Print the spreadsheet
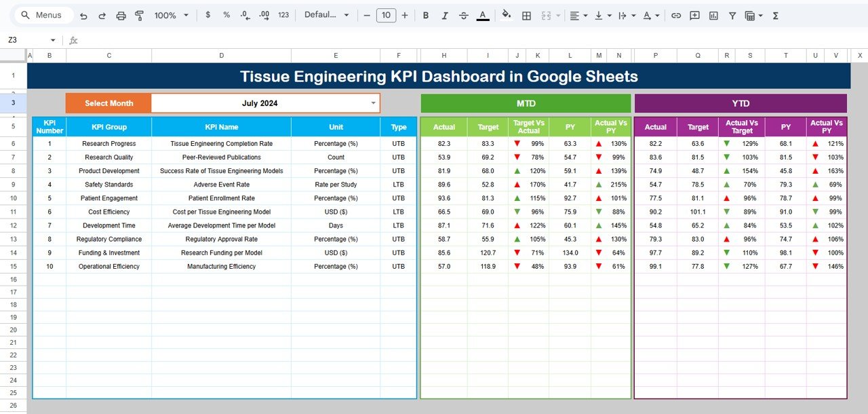 coord(121,15)
